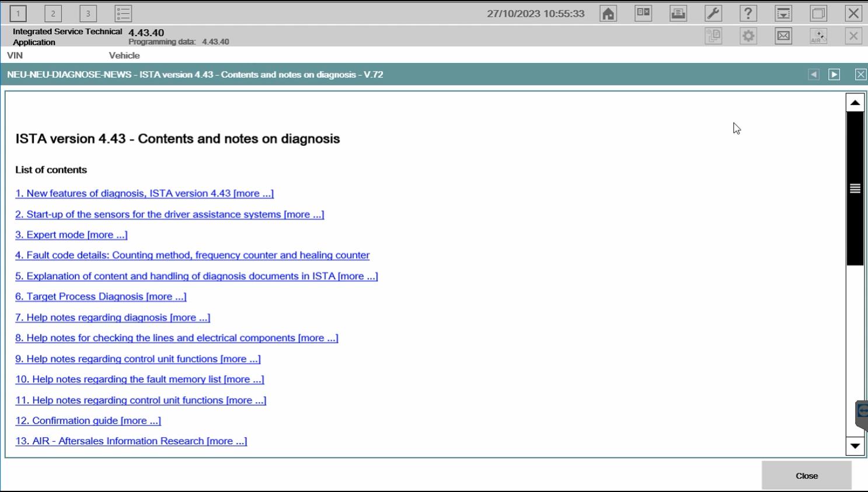The width and height of the screenshot is (868, 492).
Task: Close the ISTA application window
Action: tap(853, 13)
